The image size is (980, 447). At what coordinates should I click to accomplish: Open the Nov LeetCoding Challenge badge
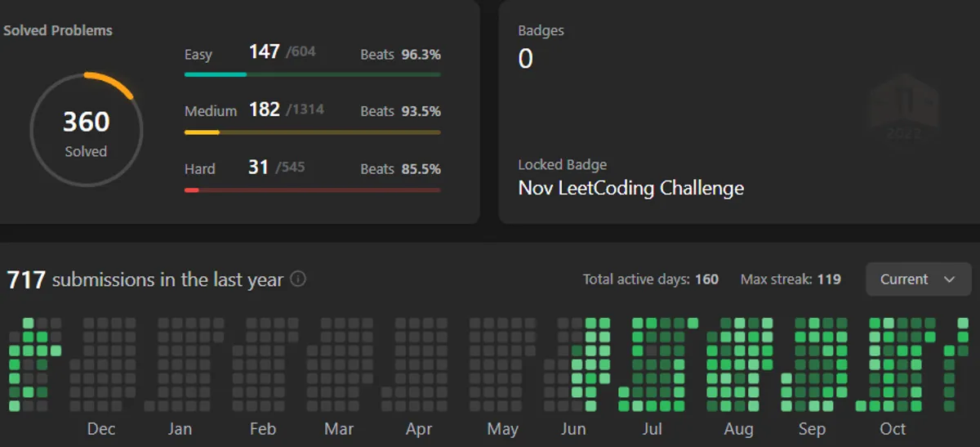click(x=630, y=188)
